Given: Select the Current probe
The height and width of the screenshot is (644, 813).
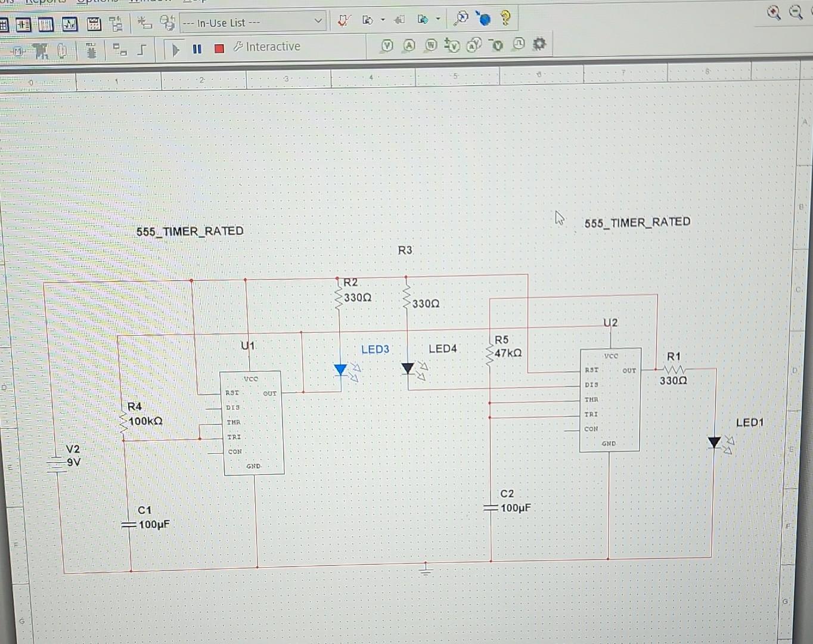Looking at the screenshot, I should pos(409,45).
